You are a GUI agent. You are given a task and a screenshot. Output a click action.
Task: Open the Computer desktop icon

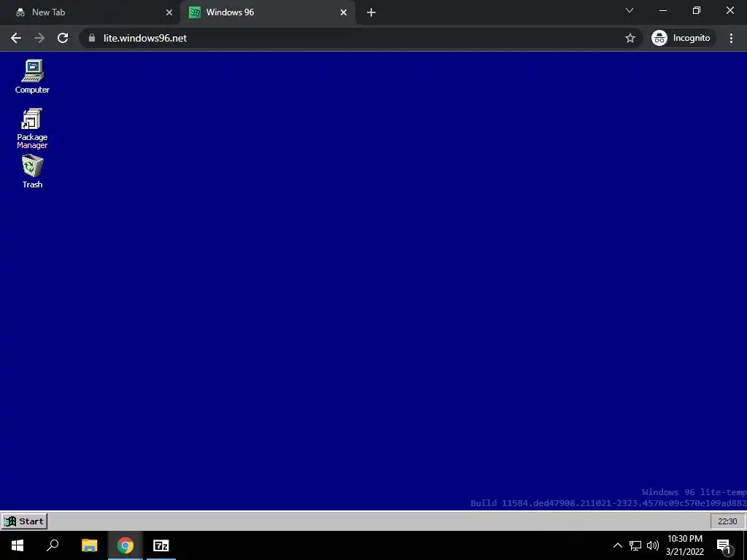[x=32, y=76]
